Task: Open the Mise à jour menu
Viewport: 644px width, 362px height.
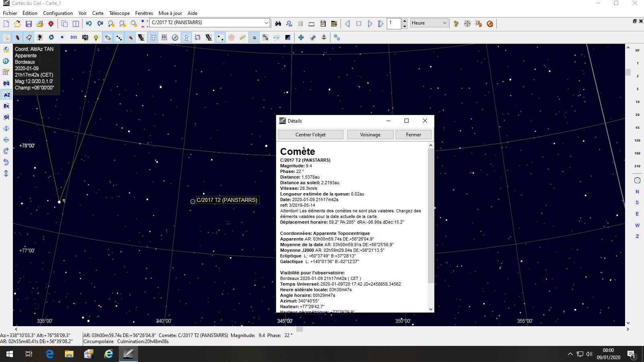Action: click(170, 13)
